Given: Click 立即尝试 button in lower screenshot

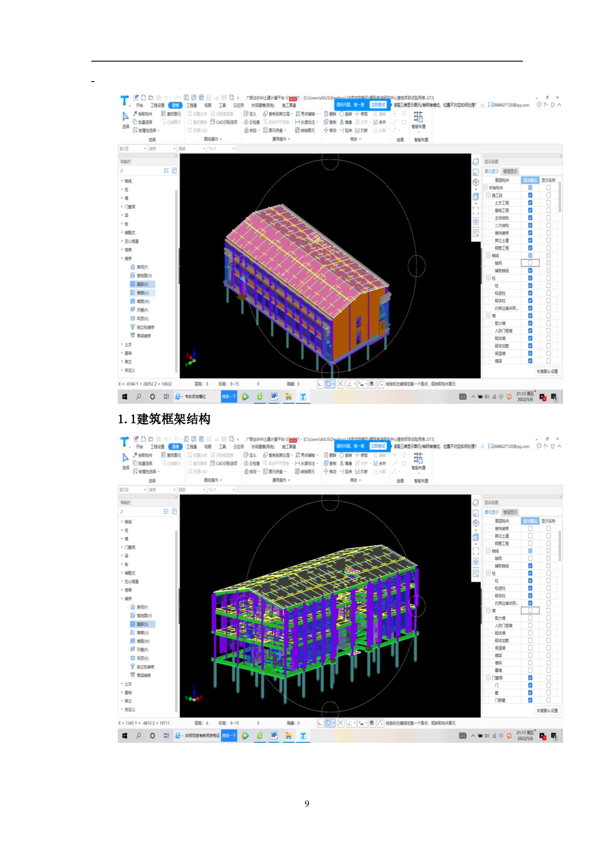Looking at the screenshot, I should coord(378,446).
